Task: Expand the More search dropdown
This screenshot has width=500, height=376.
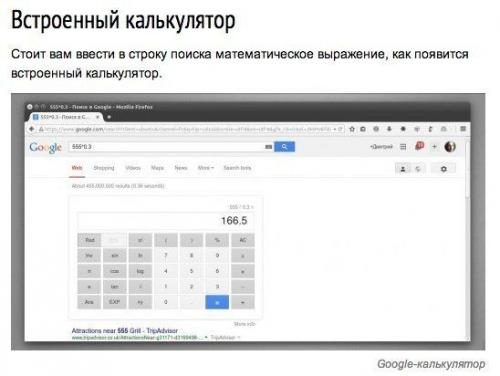Action: coord(205,168)
